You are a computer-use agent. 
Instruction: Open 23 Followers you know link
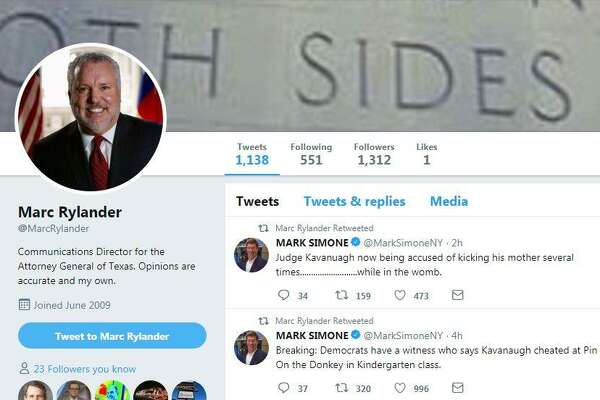tap(84, 369)
